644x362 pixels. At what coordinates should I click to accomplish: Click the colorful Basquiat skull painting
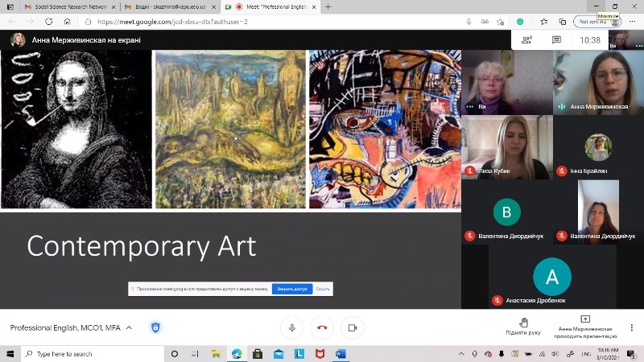(386, 130)
